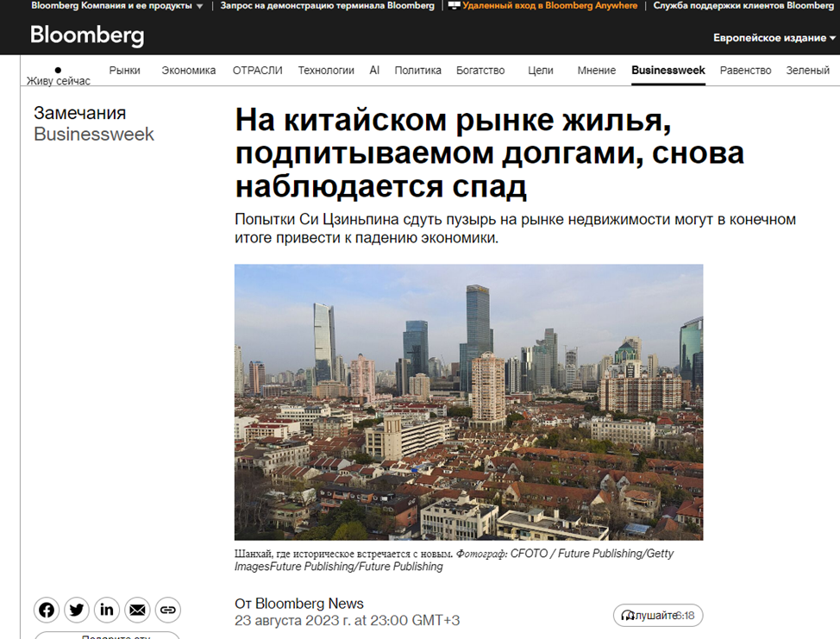Click the monitor icon near Bloomberg Anywhere
This screenshot has height=639, width=840.
tap(454, 5)
